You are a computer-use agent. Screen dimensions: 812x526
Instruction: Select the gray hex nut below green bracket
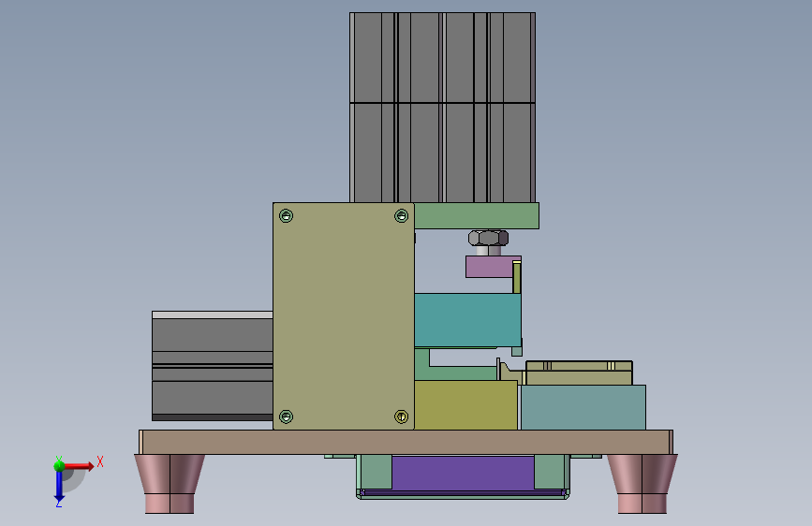[488, 238]
